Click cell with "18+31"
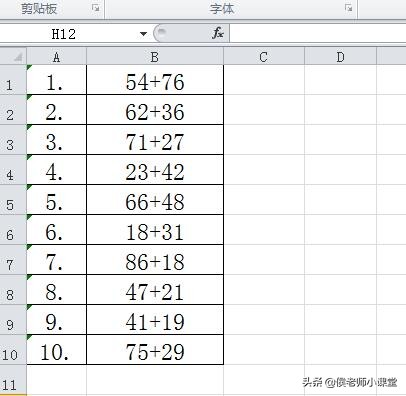 [x=155, y=230]
